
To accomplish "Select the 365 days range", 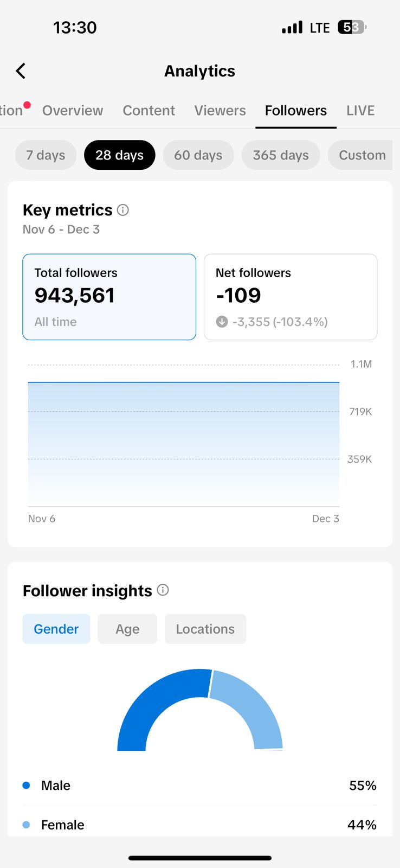I will (x=280, y=155).
